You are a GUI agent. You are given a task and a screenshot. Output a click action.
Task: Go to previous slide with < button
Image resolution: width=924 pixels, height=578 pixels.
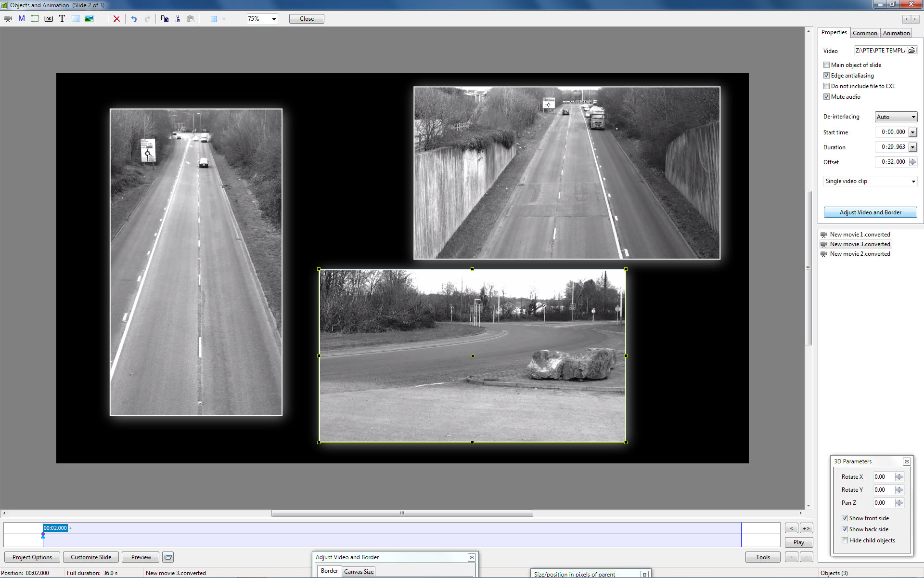tap(792, 528)
